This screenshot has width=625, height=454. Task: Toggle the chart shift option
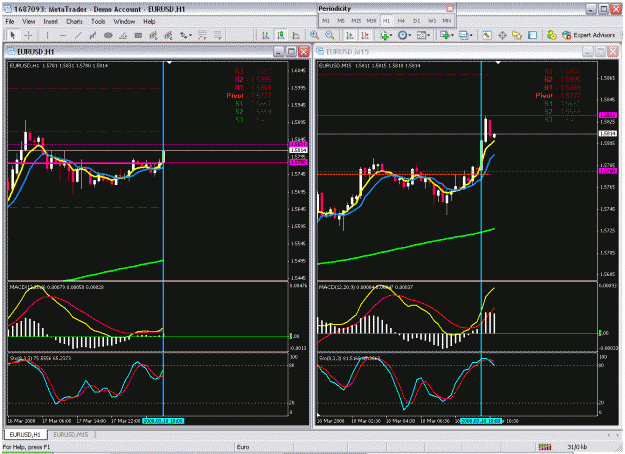coord(365,35)
